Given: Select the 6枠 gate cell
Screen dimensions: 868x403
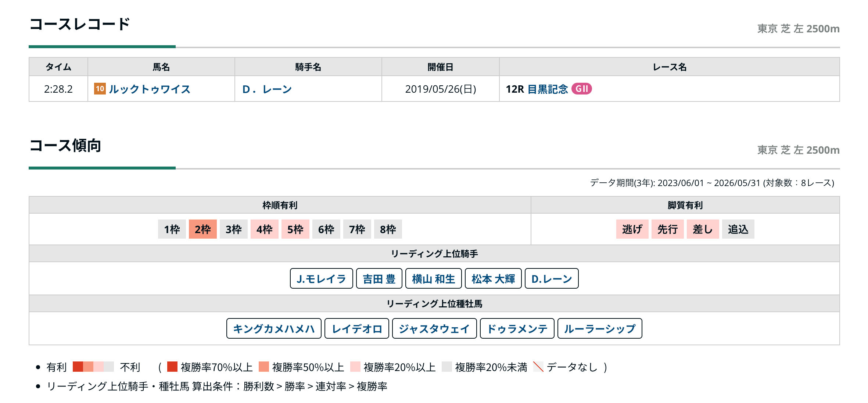Looking at the screenshot, I should click(326, 229).
